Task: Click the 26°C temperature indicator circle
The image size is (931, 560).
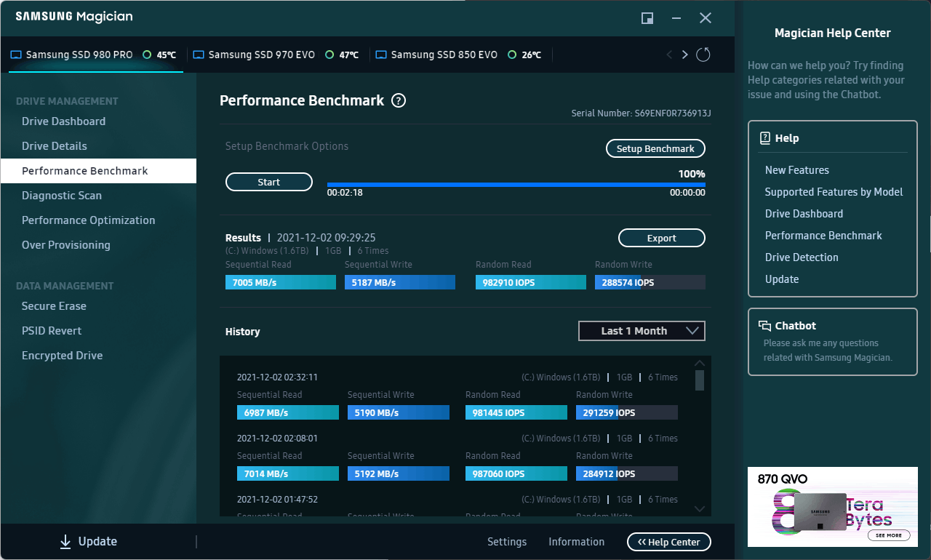Action: click(512, 55)
